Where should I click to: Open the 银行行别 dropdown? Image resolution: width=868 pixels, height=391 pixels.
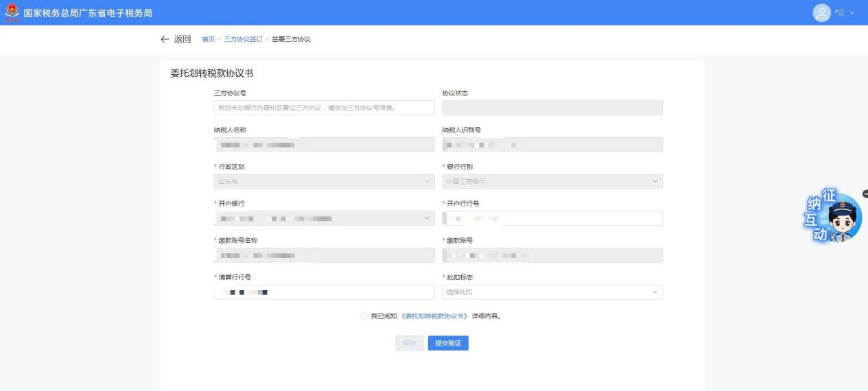(552, 182)
